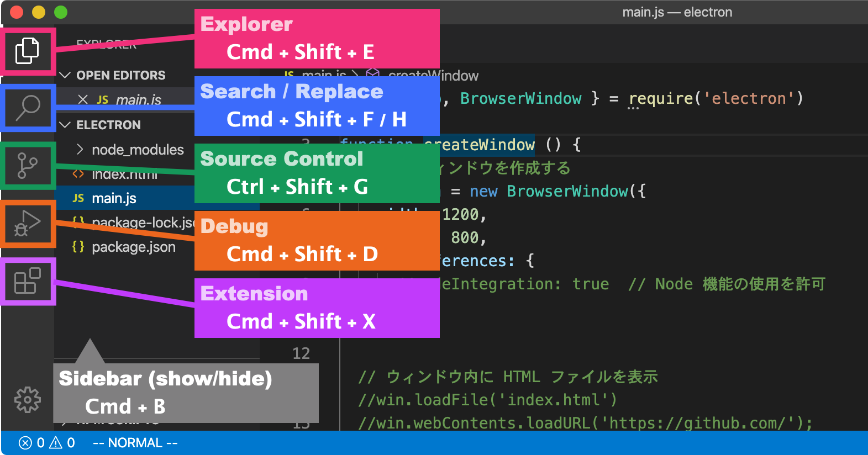Viewport: 868px width, 455px height.
Task: Click createWindow in the function declaration
Action: 480,145
